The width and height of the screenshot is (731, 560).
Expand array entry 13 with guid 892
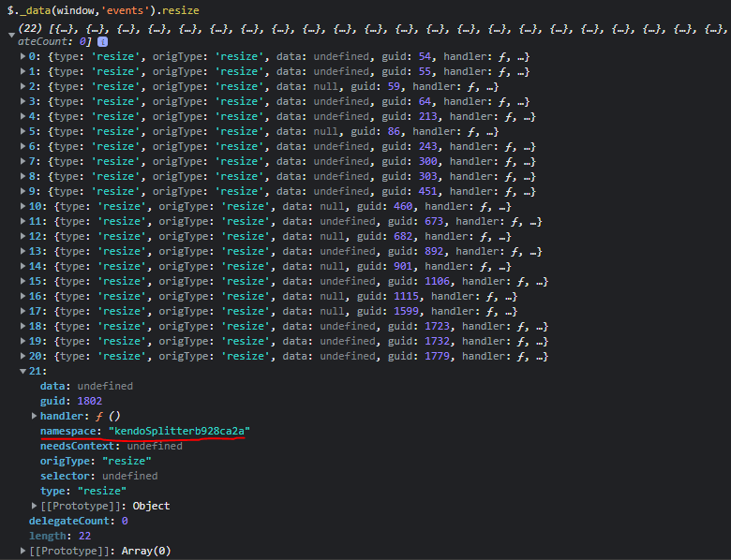22,251
